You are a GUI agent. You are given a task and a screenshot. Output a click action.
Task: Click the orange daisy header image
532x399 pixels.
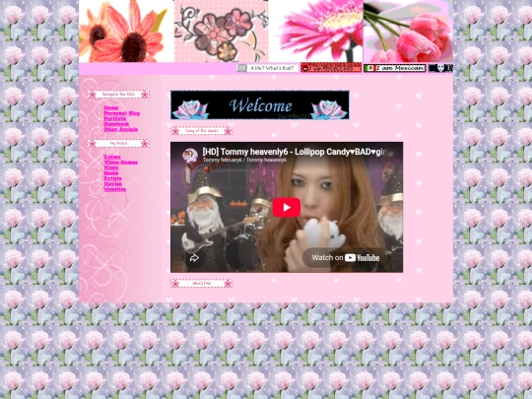(x=126, y=31)
